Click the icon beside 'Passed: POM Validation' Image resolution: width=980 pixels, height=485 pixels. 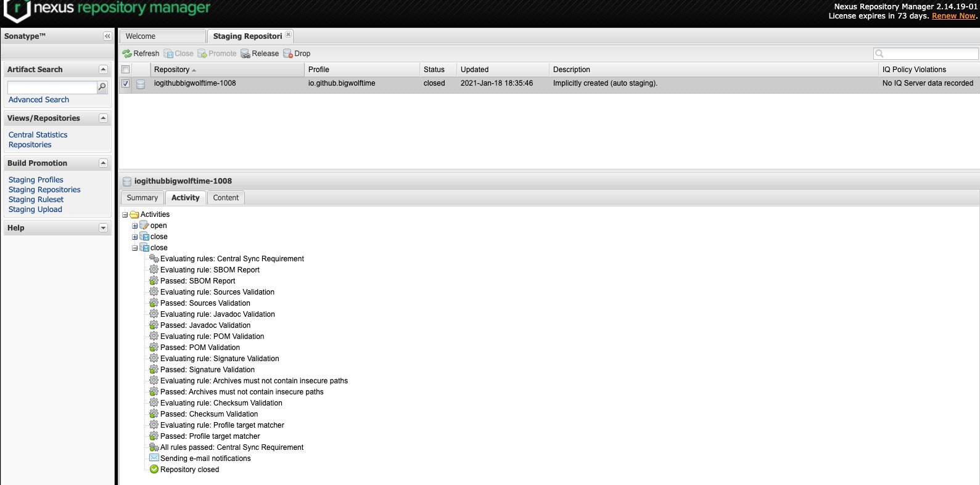[x=154, y=348]
